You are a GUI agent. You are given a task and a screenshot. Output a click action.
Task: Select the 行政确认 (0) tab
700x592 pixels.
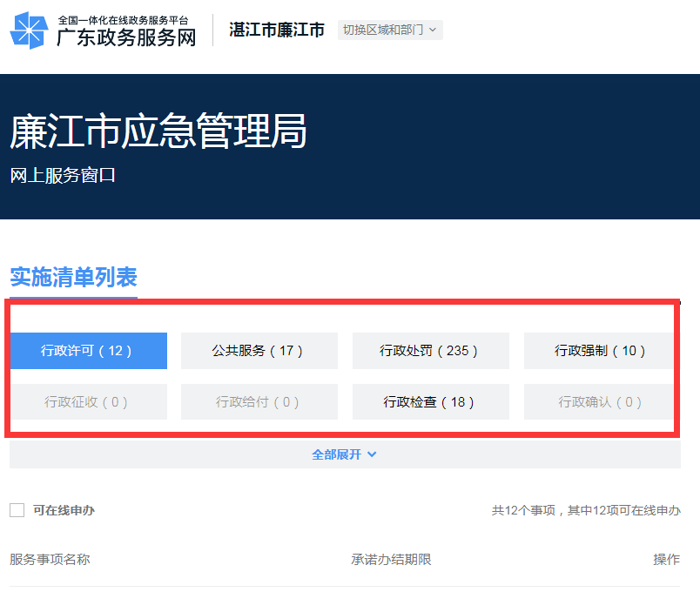coord(599,402)
